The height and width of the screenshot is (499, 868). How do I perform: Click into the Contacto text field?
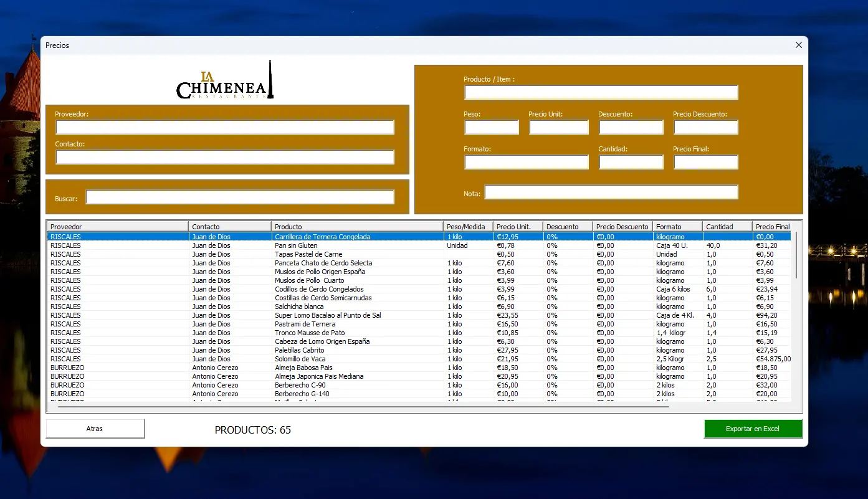[x=225, y=157]
